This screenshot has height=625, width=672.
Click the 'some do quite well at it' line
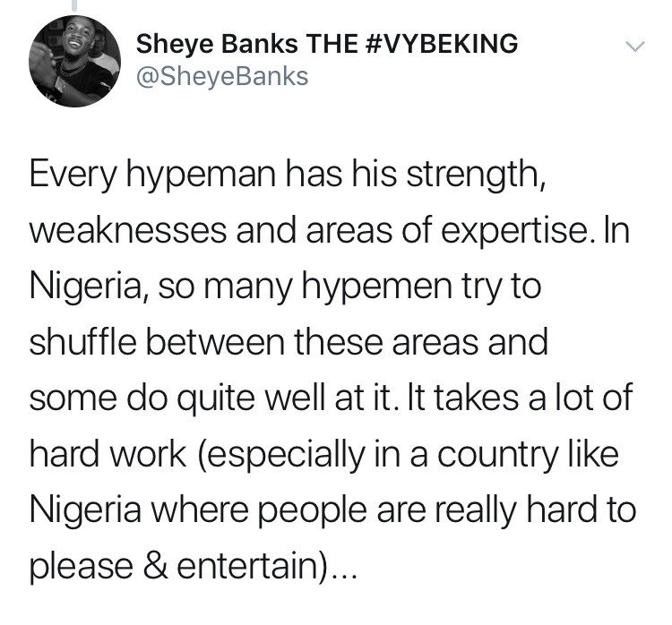click(331, 398)
